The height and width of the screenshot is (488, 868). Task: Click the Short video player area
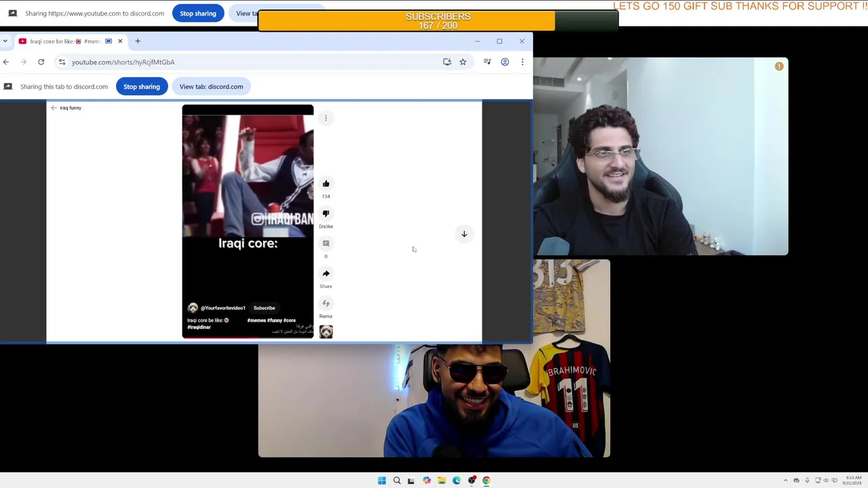[248, 221]
